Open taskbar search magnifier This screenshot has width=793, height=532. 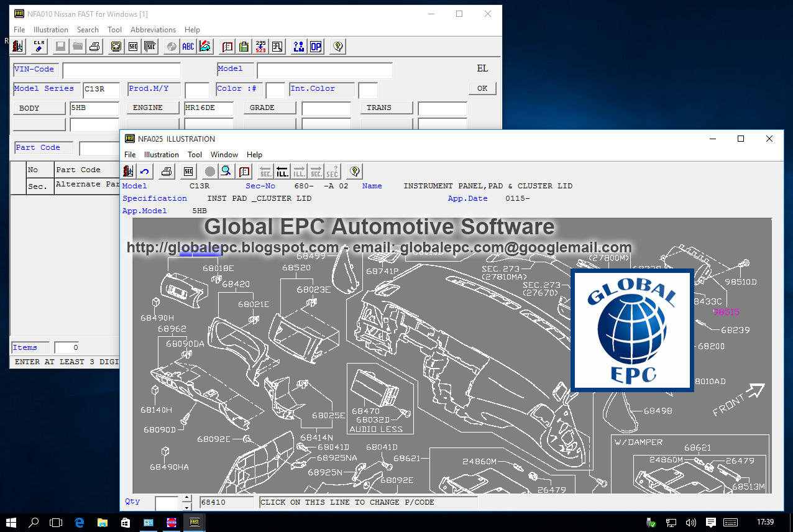pos(34,522)
